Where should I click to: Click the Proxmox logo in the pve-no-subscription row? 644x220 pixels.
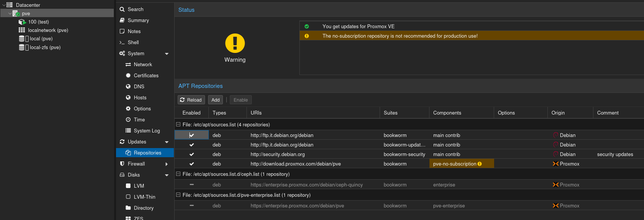(x=556, y=164)
